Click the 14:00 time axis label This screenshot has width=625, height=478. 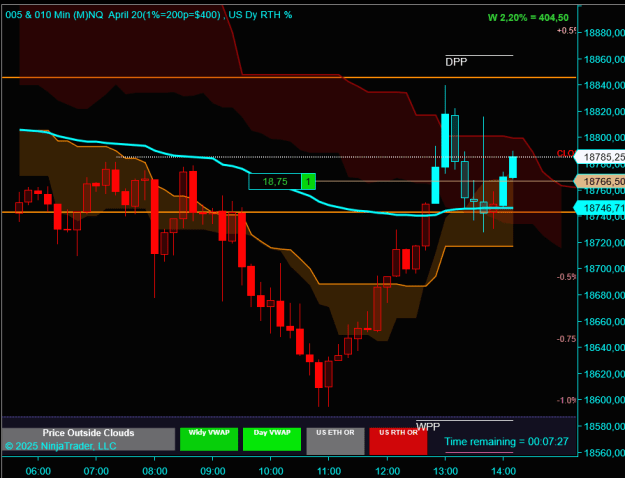(503, 471)
